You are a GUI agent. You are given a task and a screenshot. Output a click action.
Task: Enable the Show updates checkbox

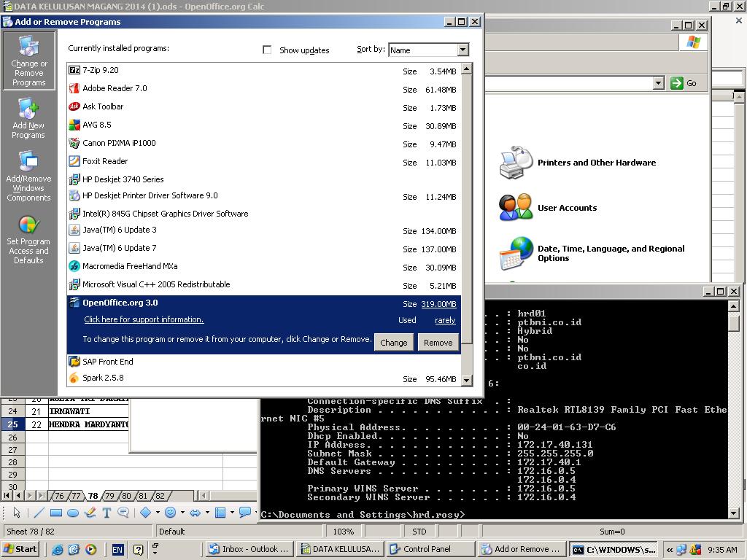click(267, 50)
